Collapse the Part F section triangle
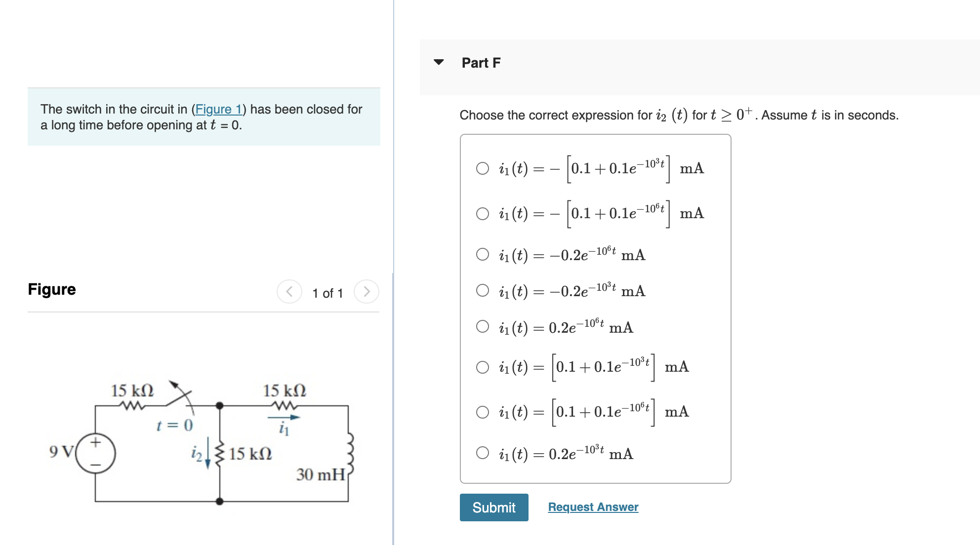The width and height of the screenshot is (980, 545). [439, 62]
